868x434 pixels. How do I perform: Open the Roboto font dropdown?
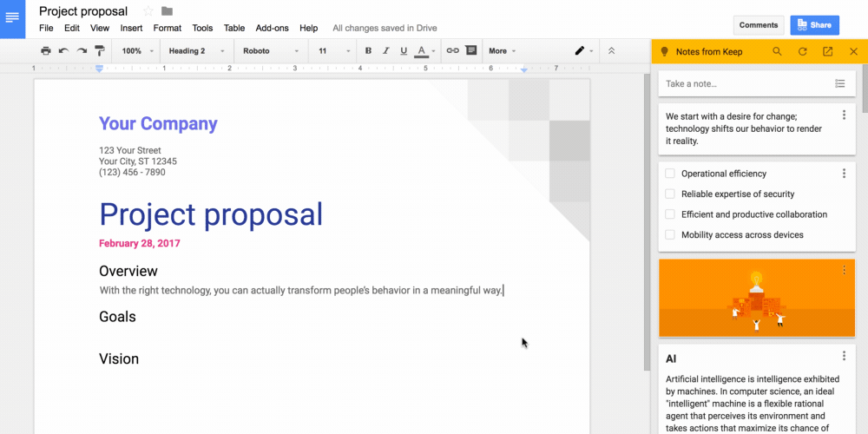(271, 51)
